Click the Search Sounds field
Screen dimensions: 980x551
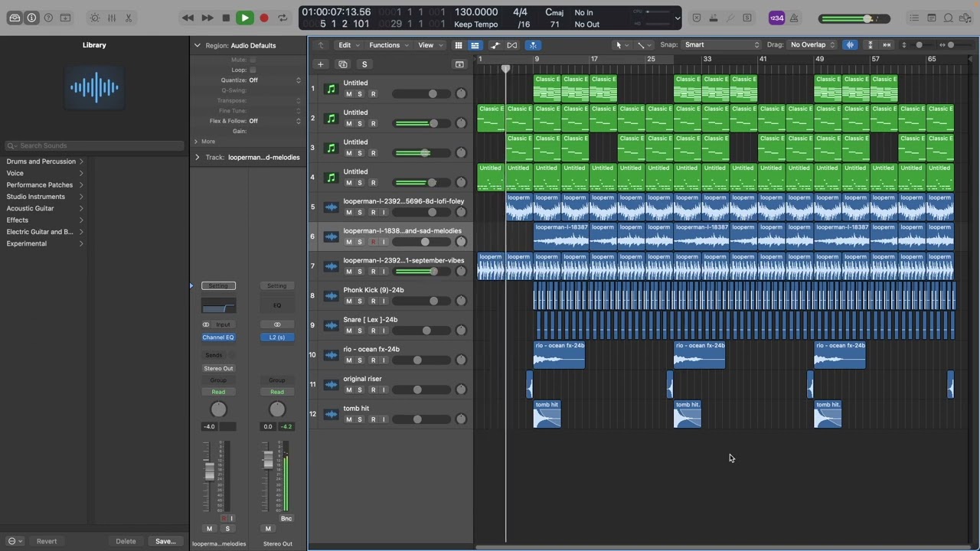tap(95, 145)
